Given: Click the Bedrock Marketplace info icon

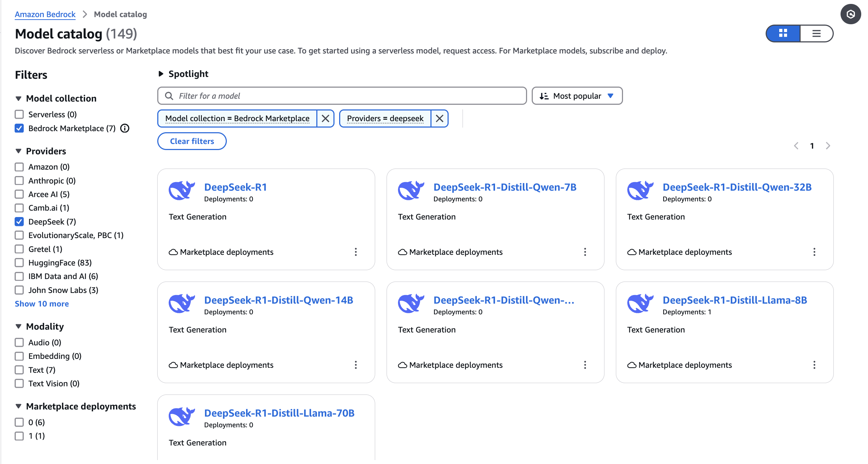Looking at the screenshot, I should [x=125, y=128].
